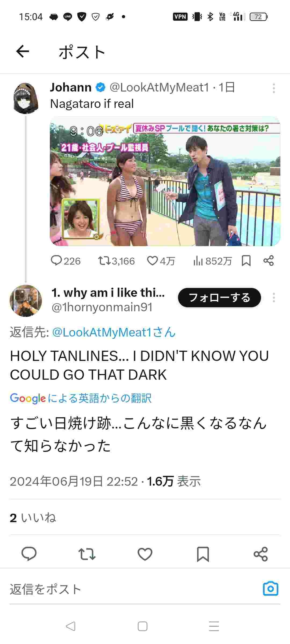
Task: Reply using bottom comment bubble icon
Action: click(29, 554)
